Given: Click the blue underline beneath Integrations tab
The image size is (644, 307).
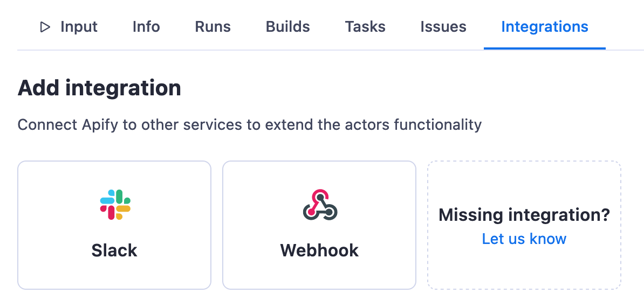Looking at the screenshot, I should pos(544,48).
